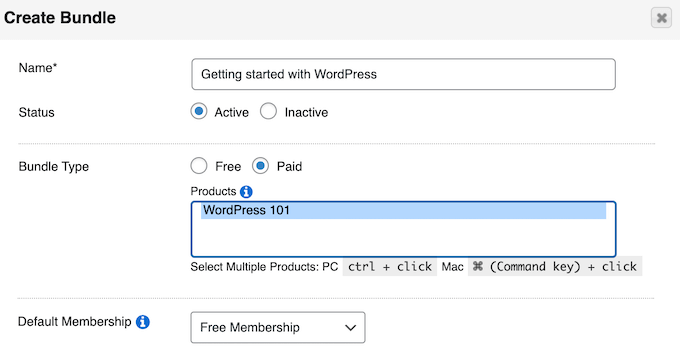Open the Products info icon
The height and width of the screenshot is (360, 680).
[x=246, y=191]
